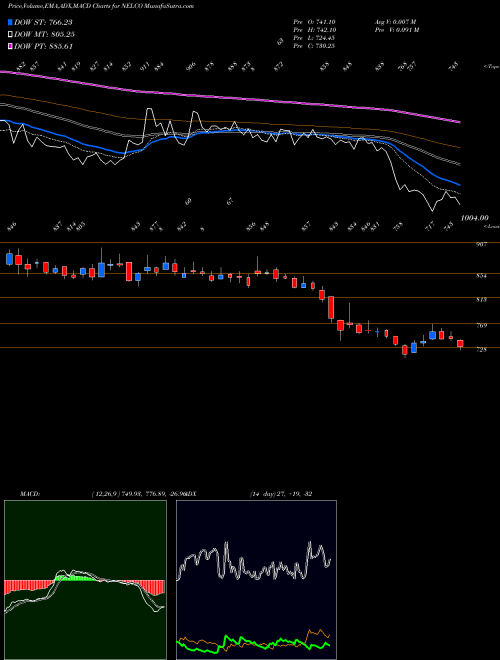500x660 pixels.
Task: Click the 1004.00 price label
Action: tap(475, 218)
